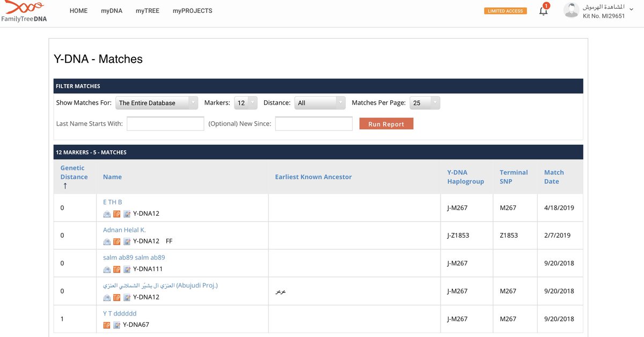Open the note icon for E TH B

(x=127, y=214)
